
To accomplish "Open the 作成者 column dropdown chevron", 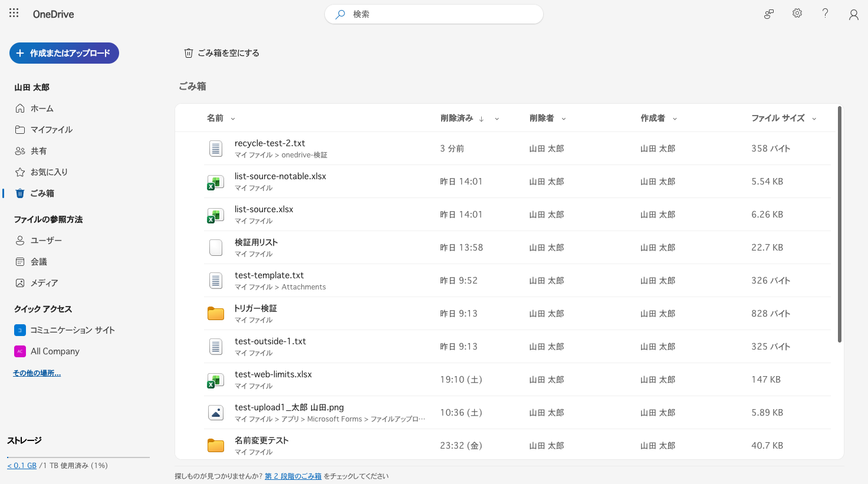I will pos(675,118).
